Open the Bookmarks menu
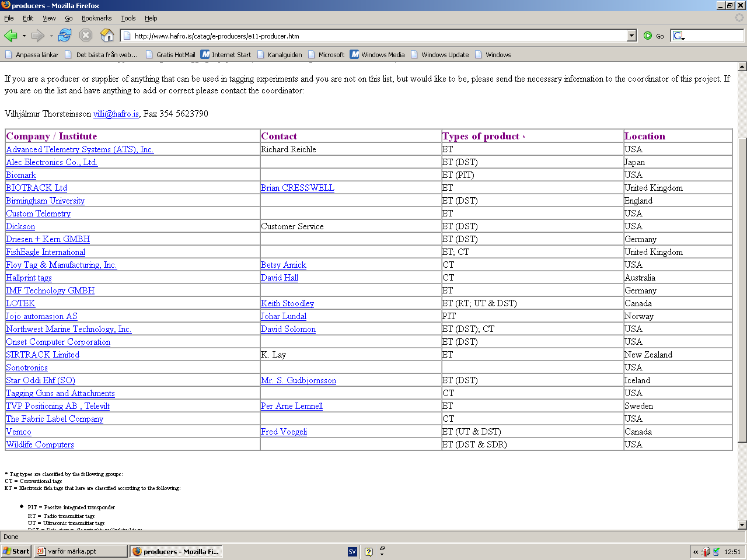This screenshot has height=560, width=747. [96, 18]
